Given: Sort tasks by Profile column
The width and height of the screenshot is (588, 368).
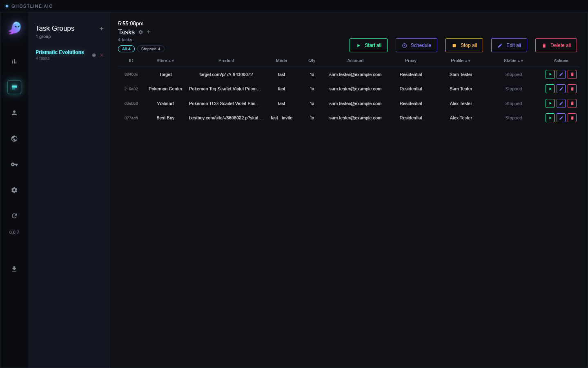Looking at the screenshot, I should [461, 61].
